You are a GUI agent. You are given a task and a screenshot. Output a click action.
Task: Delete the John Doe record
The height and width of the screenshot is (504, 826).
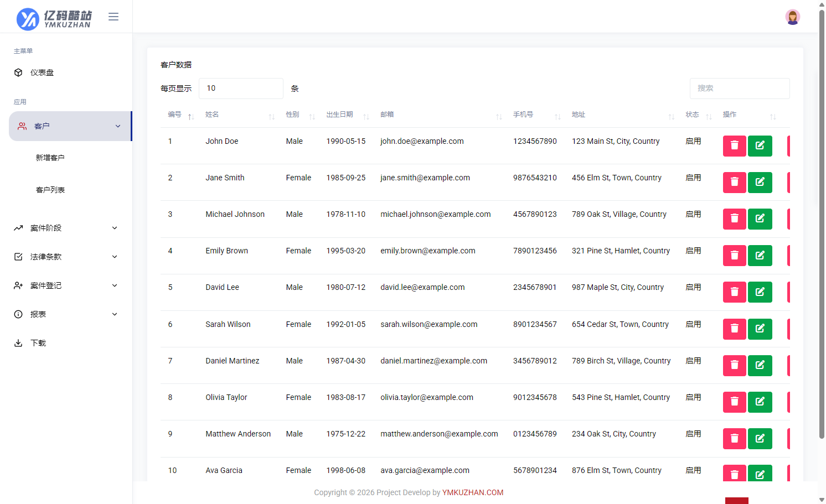click(x=734, y=146)
